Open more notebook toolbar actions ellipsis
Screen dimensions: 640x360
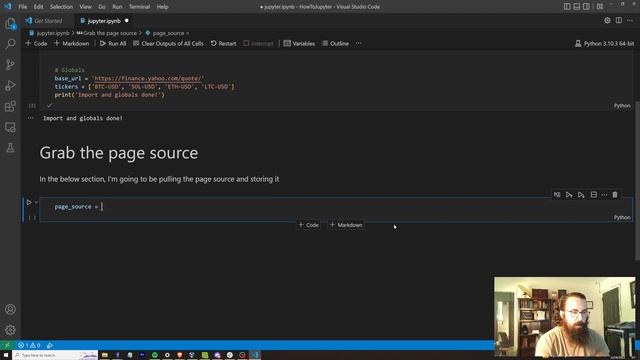point(358,43)
